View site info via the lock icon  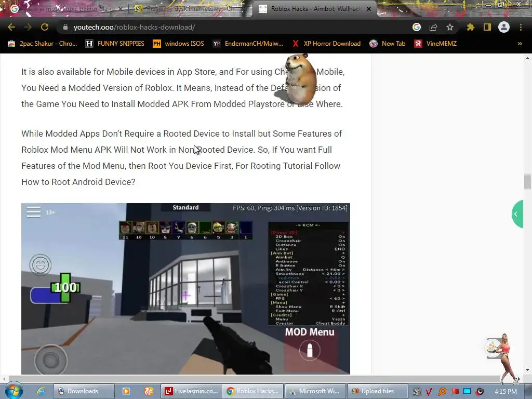point(65,27)
